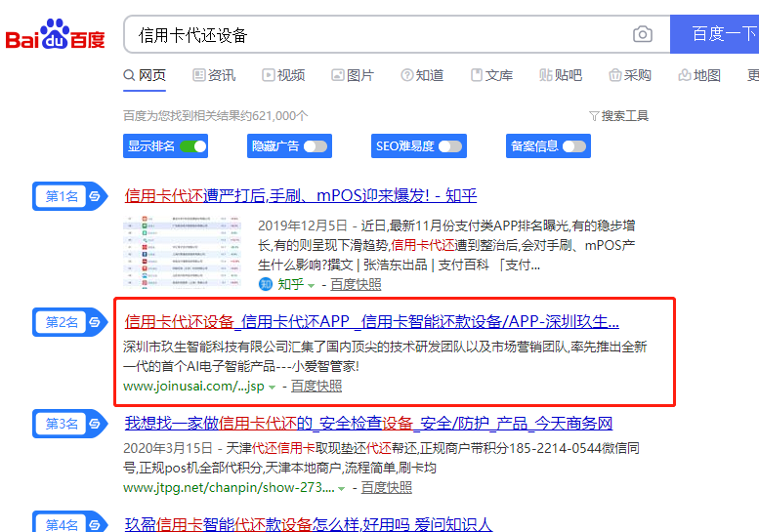Viewport: 759px width, 532px height.
Task: Open the 图片 tab
Action: pos(353,75)
